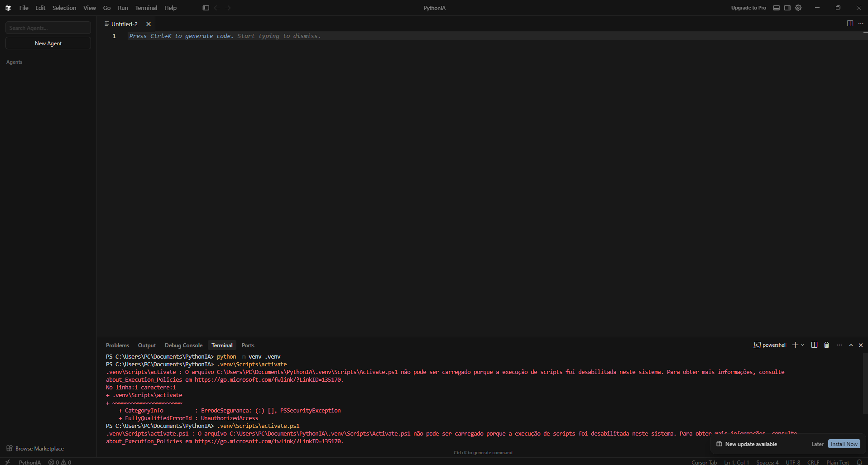Change language mode from Plain Text
The image size is (868, 465).
coord(837,462)
